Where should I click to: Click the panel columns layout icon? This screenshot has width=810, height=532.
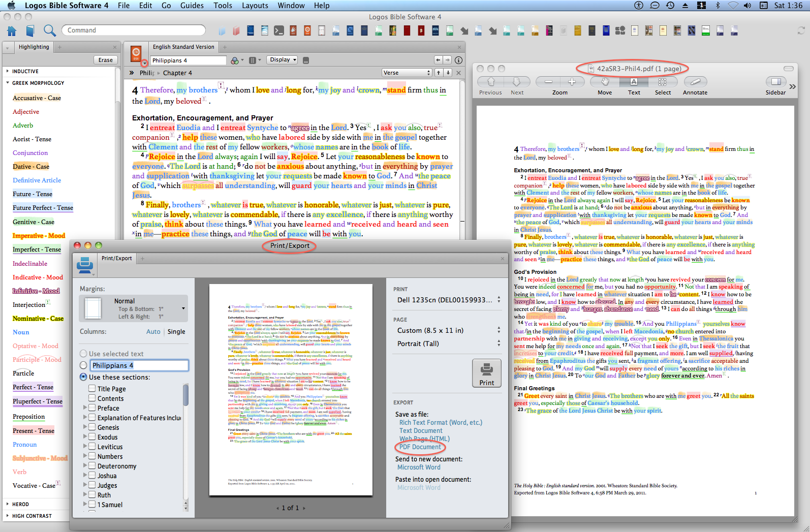point(252,60)
